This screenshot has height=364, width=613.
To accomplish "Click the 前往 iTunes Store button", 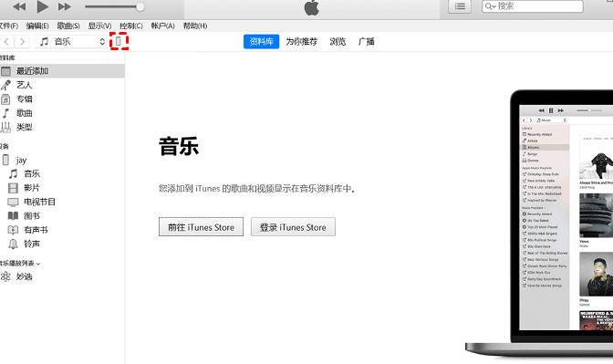I will tap(201, 227).
